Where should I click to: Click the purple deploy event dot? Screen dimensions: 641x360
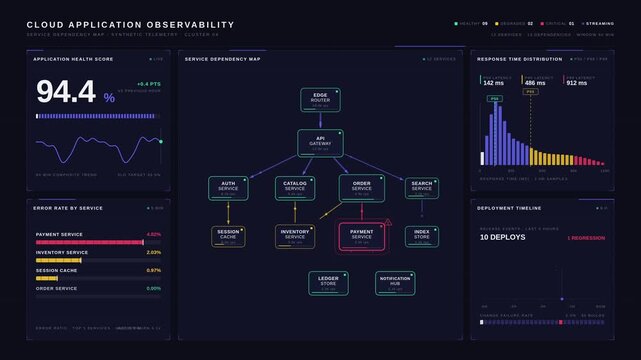pyautogui.click(x=562, y=299)
